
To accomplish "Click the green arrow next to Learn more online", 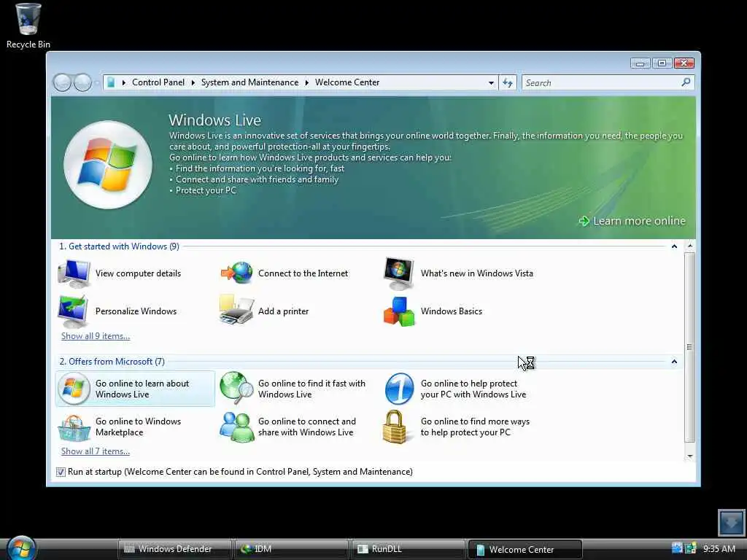I will (584, 221).
